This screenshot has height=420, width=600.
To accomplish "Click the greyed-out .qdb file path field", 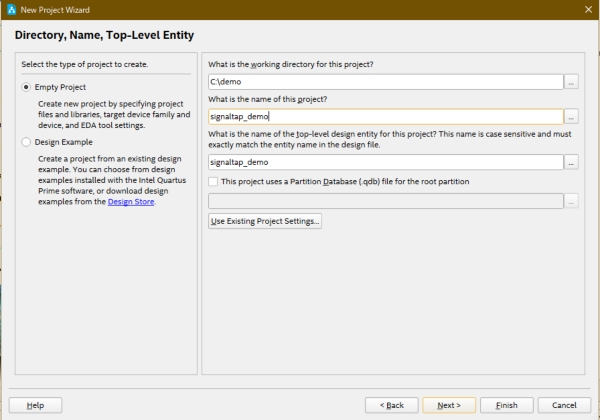I will pyautogui.click(x=384, y=201).
